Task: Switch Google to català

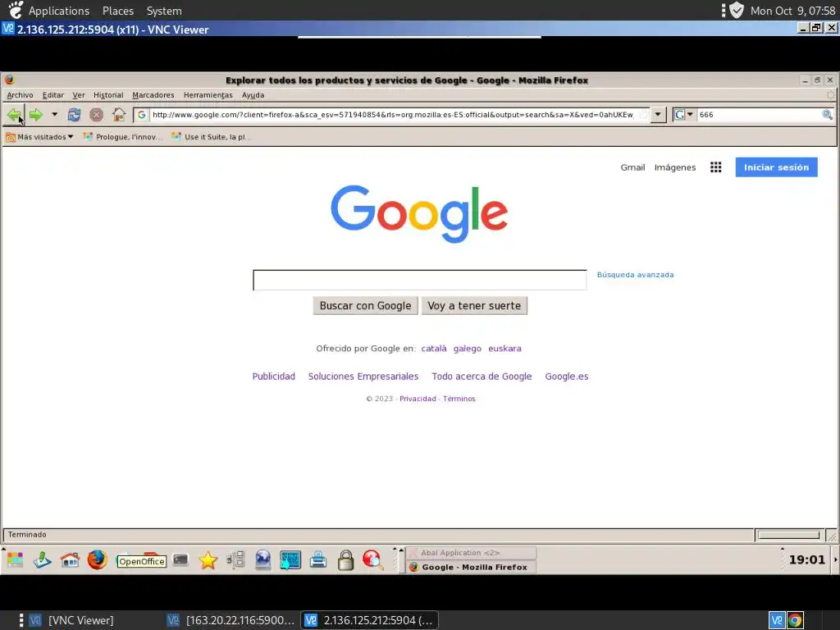Action: 434,348
